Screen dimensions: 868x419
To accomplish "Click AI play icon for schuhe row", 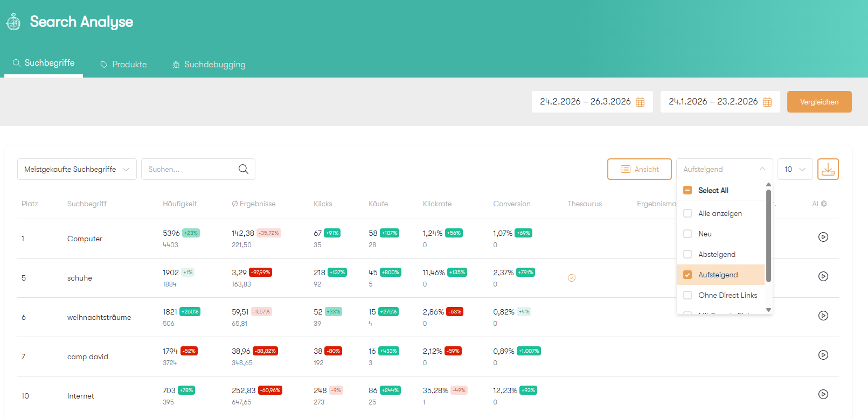I will coord(823,276).
